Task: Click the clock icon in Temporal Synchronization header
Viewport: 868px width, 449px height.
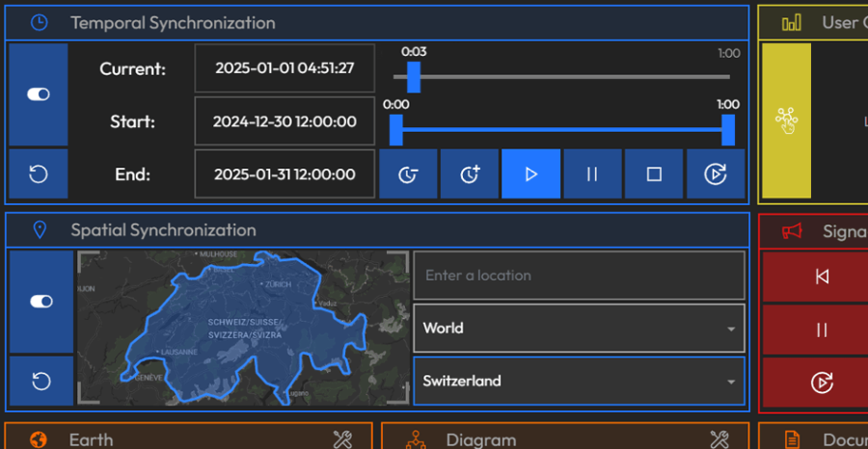Action: (39, 23)
